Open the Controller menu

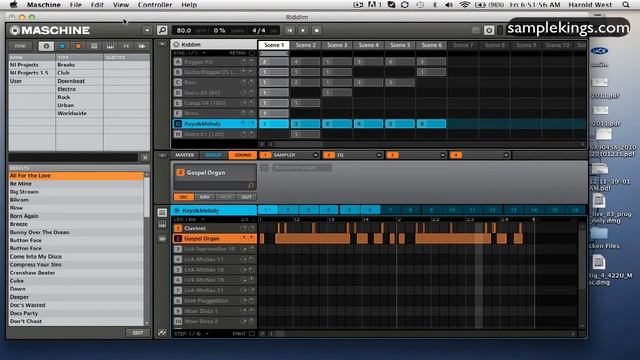coord(155,5)
